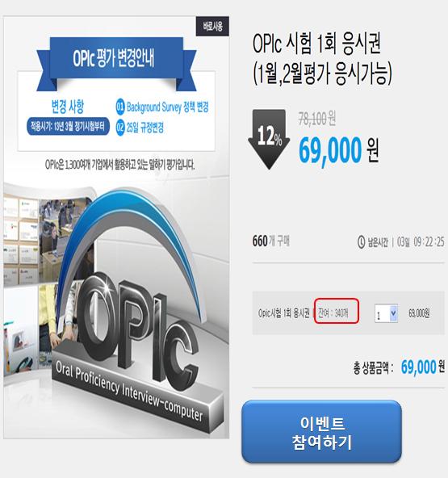The width and height of the screenshot is (448, 478).
Task: Click the 12% discount arrow icon
Action: point(269,139)
